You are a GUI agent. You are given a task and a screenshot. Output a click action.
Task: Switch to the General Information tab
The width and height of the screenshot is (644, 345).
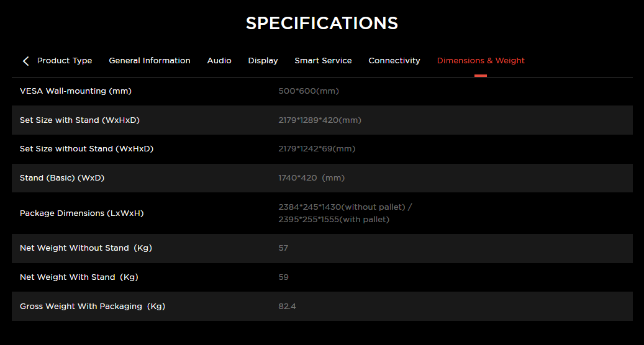click(150, 61)
